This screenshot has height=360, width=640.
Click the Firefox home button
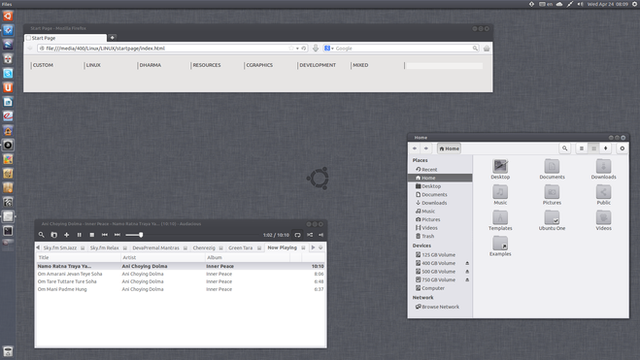click(487, 48)
